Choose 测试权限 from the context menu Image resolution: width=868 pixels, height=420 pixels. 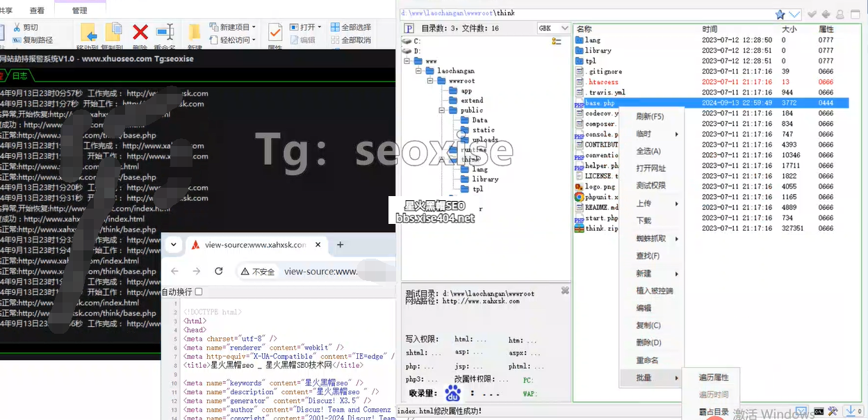pyautogui.click(x=650, y=186)
